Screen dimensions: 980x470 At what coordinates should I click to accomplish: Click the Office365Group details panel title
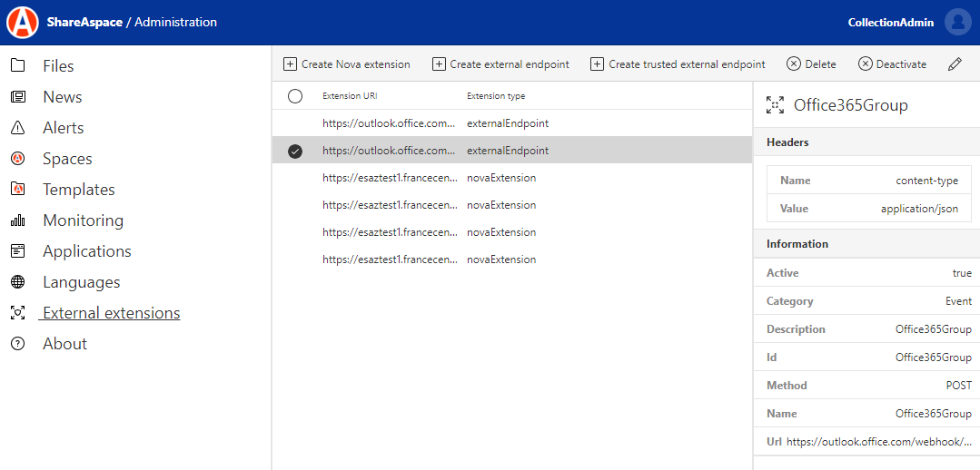pyautogui.click(x=851, y=105)
